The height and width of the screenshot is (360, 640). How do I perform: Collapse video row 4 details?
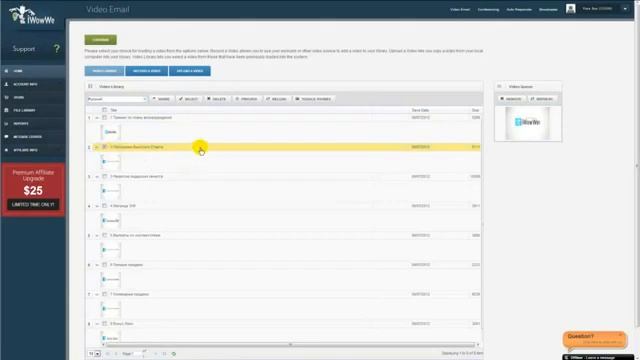[97, 206]
